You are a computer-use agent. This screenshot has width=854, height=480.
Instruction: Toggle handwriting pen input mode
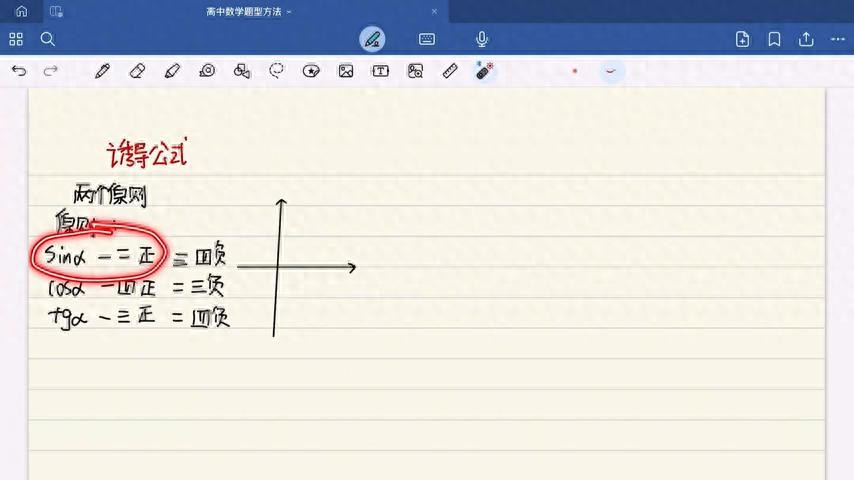click(372, 39)
